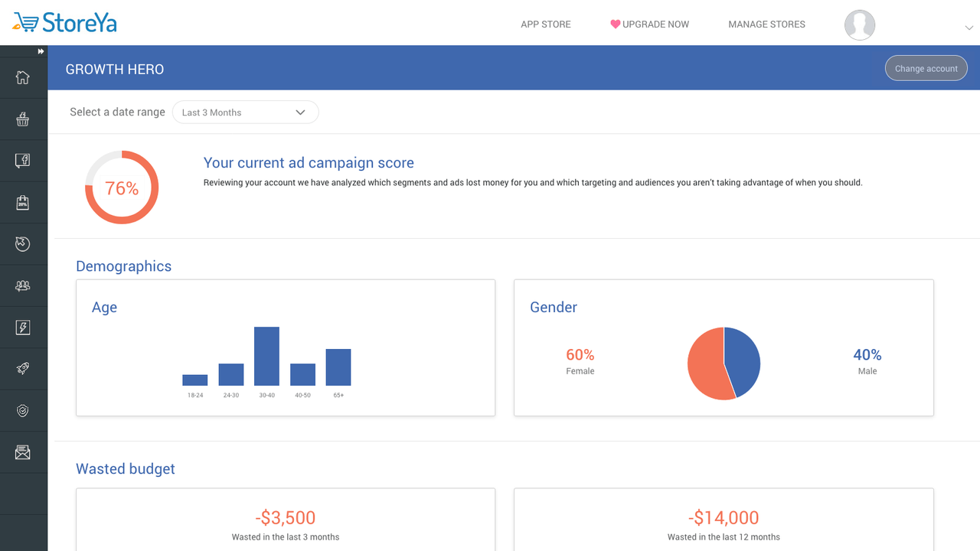Click the Wasted budget heading
The height and width of the screenshot is (551, 980).
click(126, 469)
